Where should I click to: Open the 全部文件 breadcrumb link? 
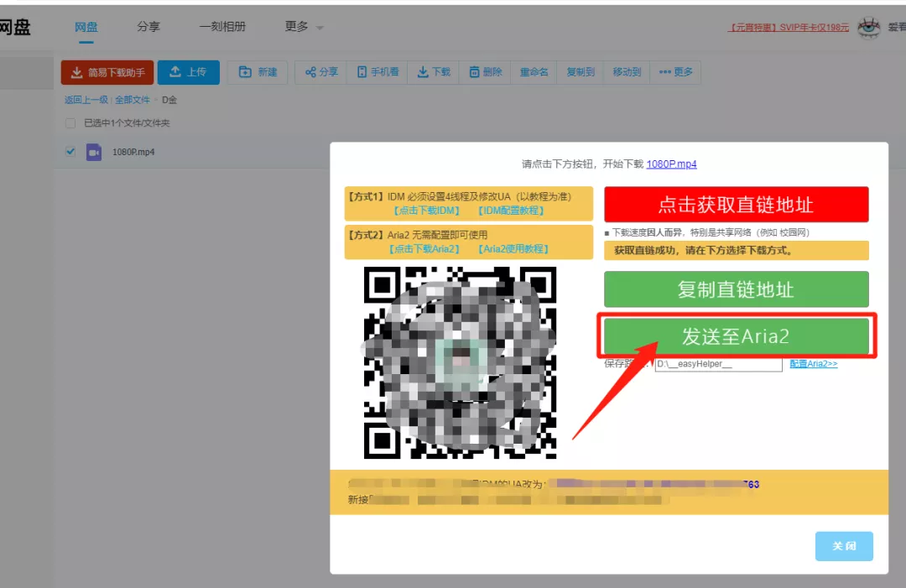(132, 100)
